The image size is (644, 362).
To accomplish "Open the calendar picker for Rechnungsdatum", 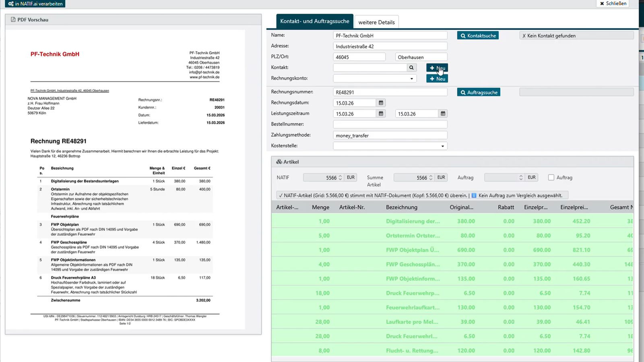I will pos(381,103).
